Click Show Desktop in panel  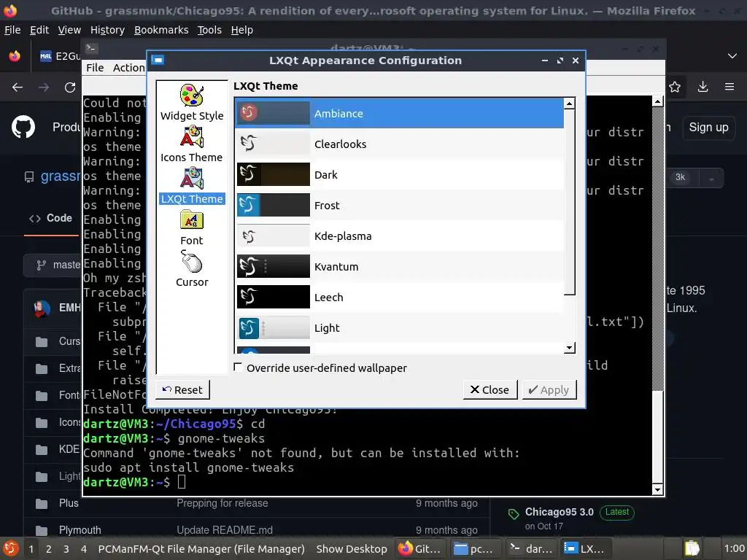pyautogui.click(x=352, y=549)
